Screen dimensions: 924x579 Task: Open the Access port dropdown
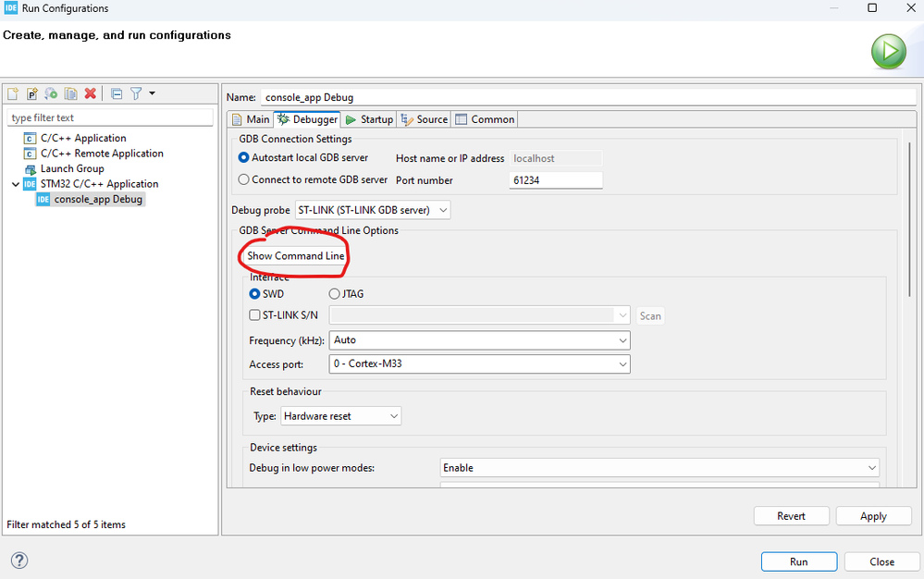(480, 364)
